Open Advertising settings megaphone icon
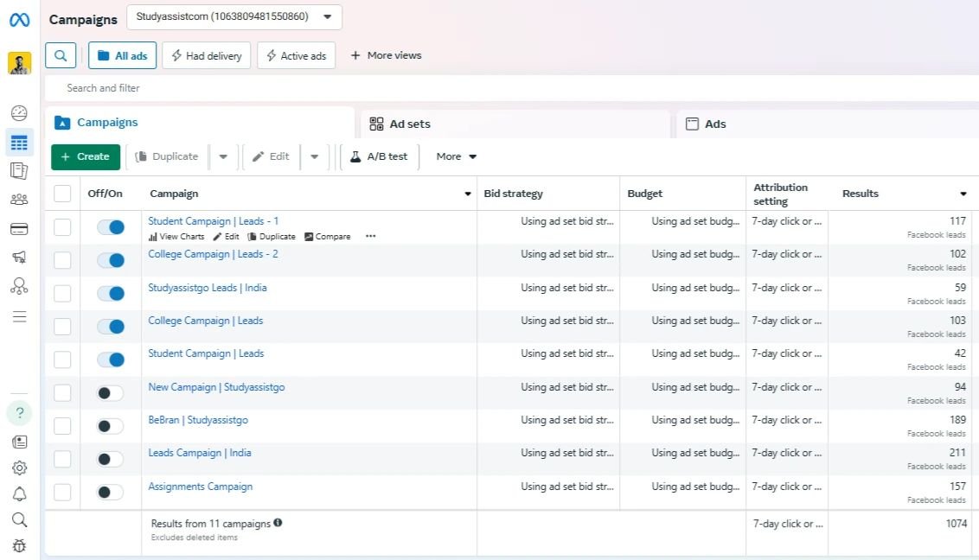 pyautogui.click(x=19, y=257)
